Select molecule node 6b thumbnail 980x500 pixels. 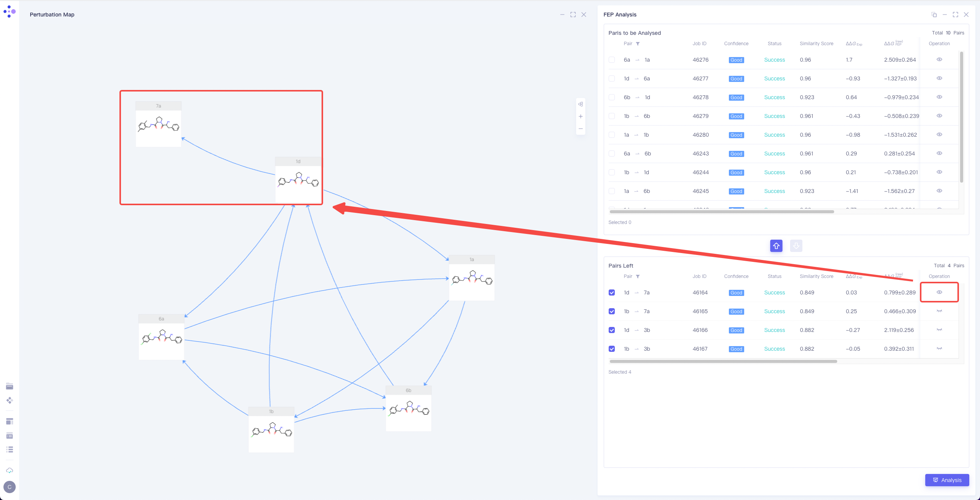[408, 408]
